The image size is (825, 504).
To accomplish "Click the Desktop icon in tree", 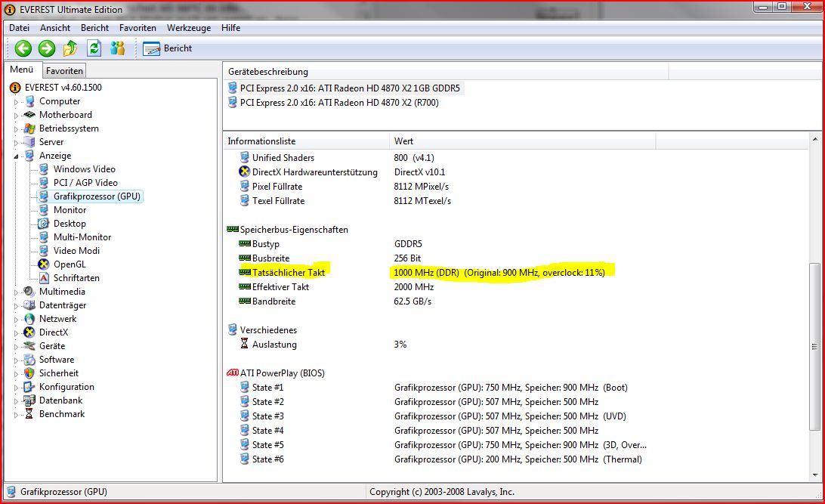I will (44, 224).
